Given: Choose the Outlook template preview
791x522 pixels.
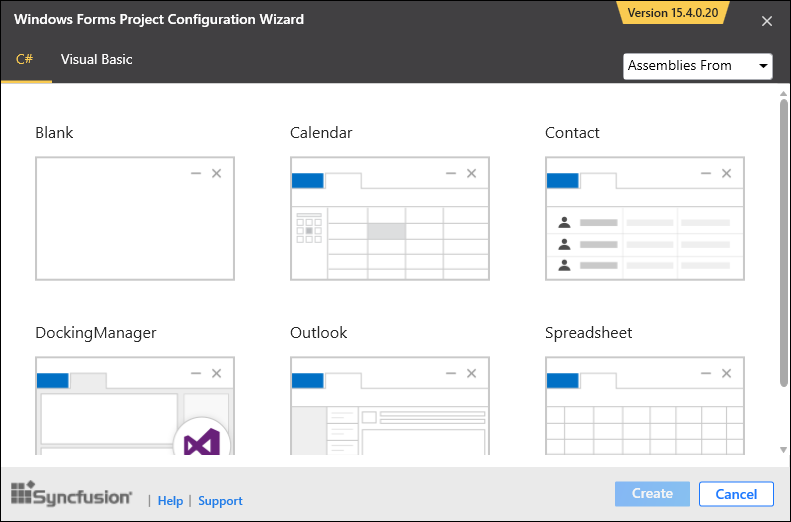Looking at the screenshot, I should pyautogui.click(x=390, y=407).
